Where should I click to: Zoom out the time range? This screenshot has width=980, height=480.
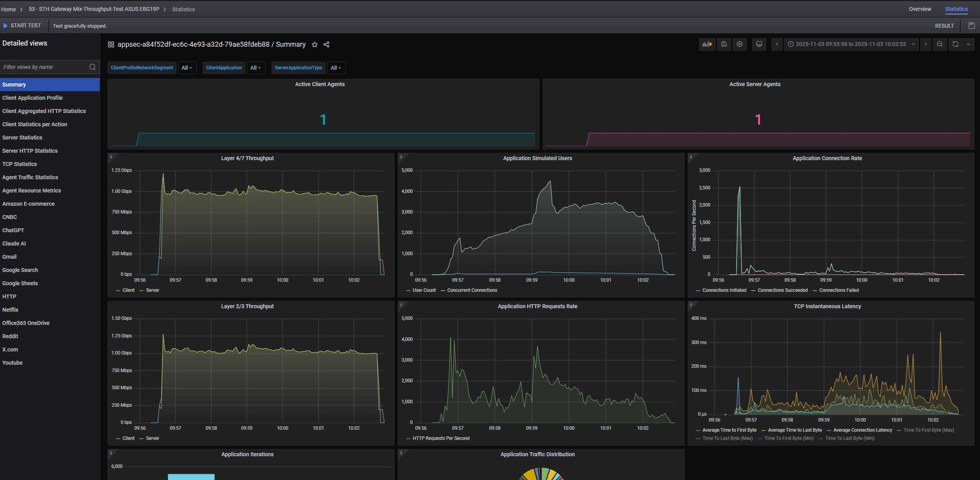click(x=939, y=44)
